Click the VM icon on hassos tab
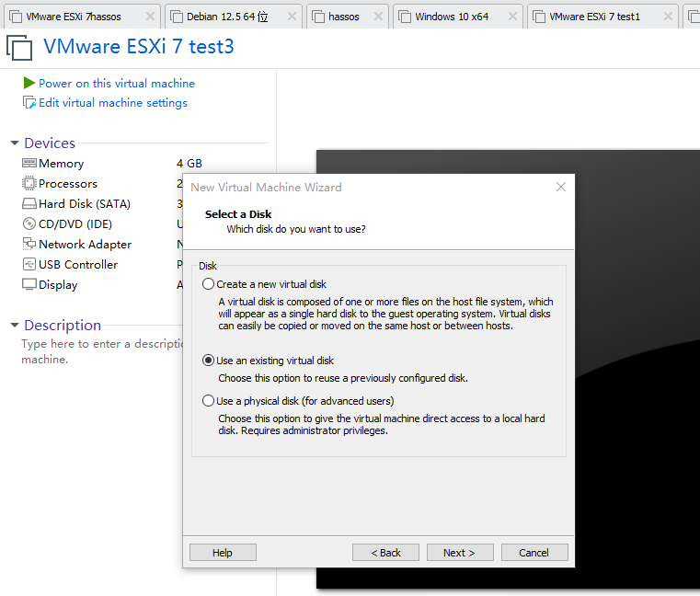Image resolution: width=700 pixels, height=596 pixels. coord(318,17)
